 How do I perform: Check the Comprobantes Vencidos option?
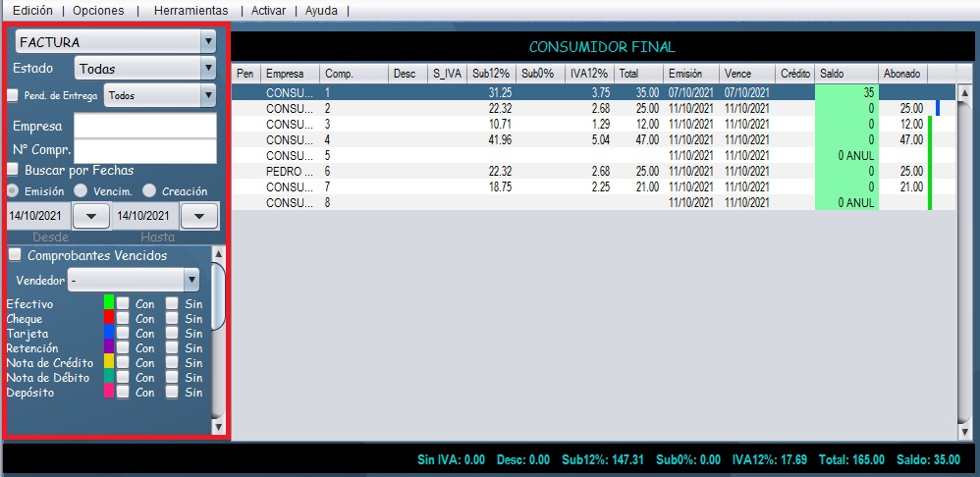15,256
